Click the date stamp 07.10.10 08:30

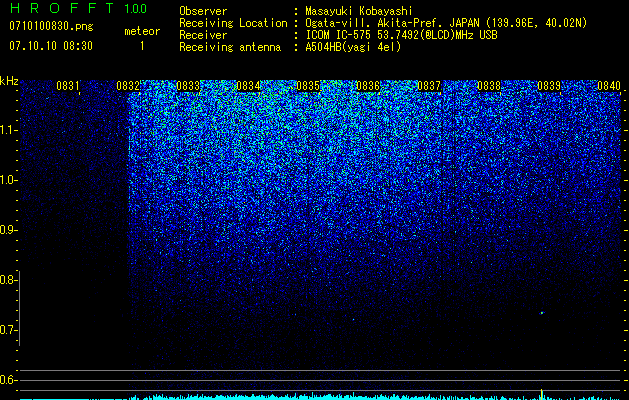51,46
